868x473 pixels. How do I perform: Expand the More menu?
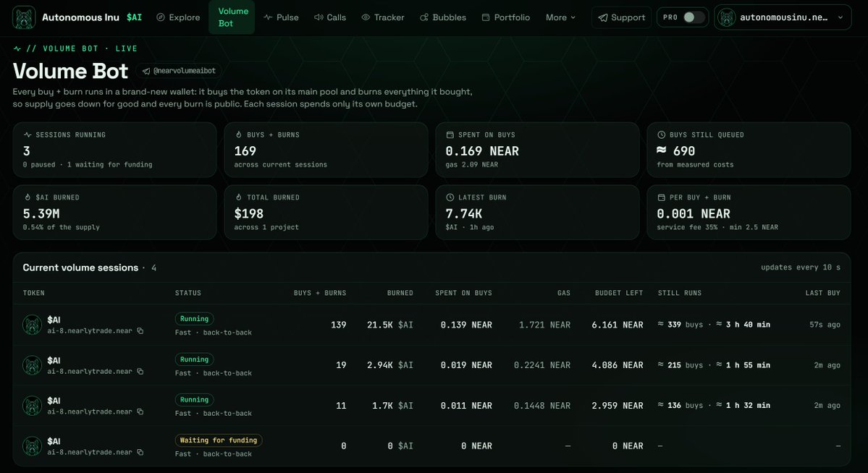560,17
